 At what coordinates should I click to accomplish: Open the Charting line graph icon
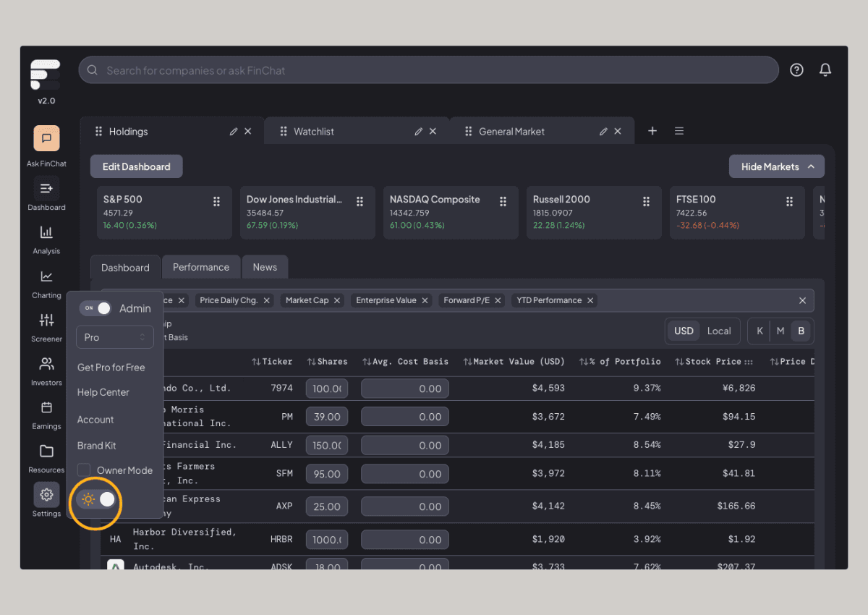pyautogui.click(x=46, y=276)
